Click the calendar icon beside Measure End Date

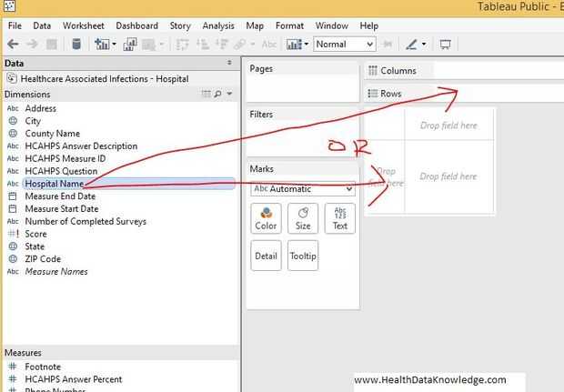pos(13,196)
